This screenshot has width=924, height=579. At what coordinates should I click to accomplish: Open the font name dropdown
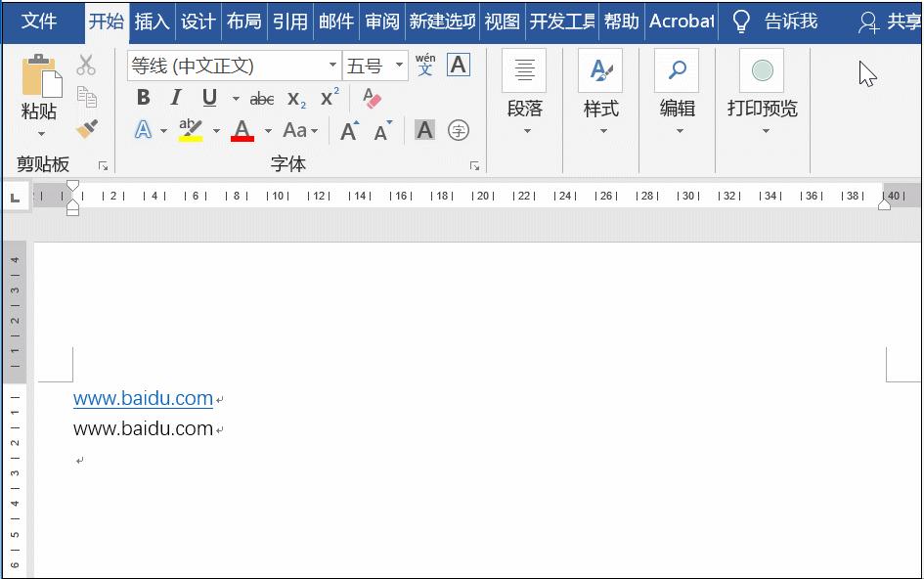pyautogui.click(x=330, y=65)
